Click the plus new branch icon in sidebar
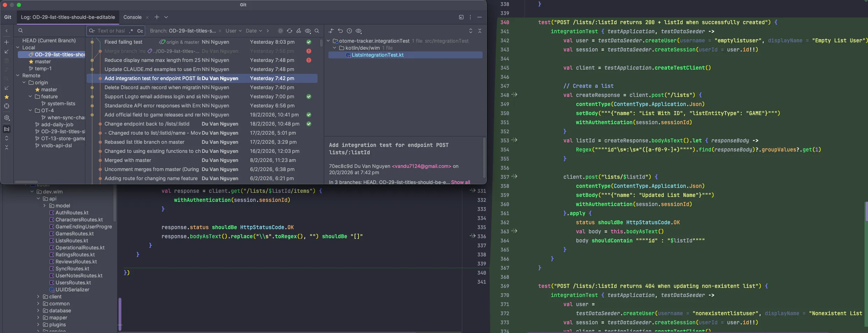The height and width of the screenshot is (333, 868). coord(7,42)
